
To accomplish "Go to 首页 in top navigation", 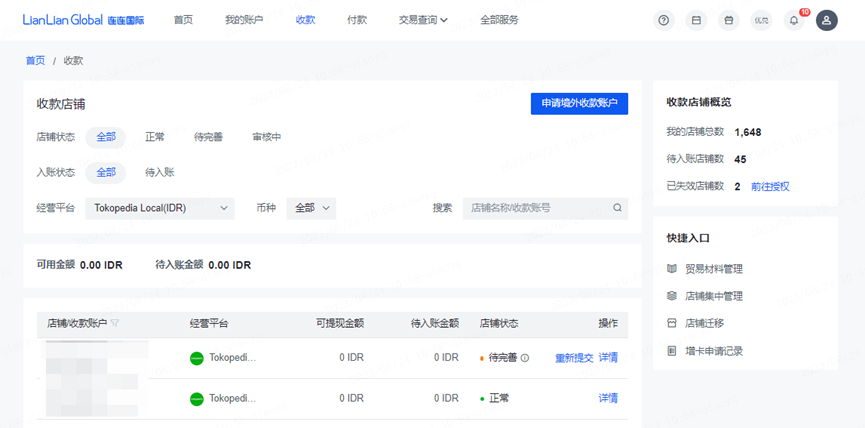I will [183, 20].
